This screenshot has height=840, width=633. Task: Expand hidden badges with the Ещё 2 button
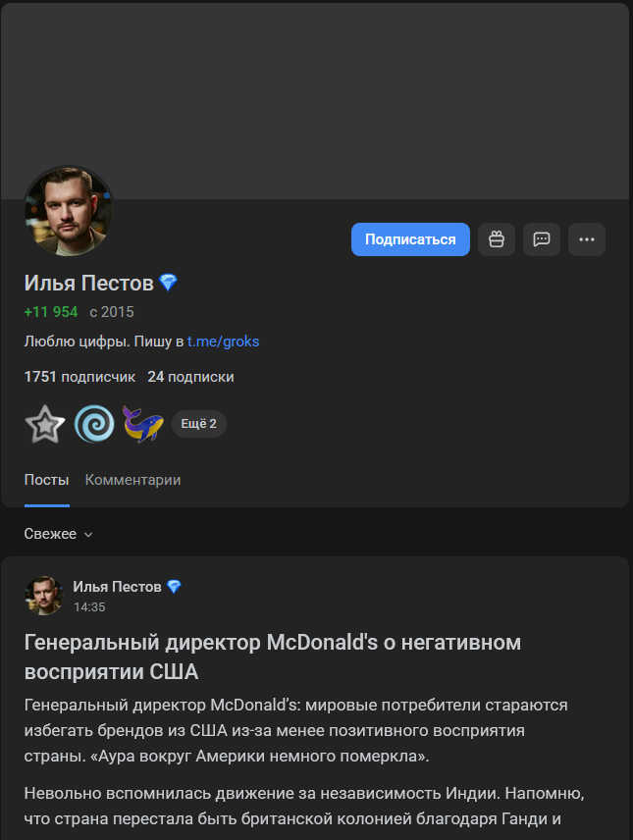point(199,422)
